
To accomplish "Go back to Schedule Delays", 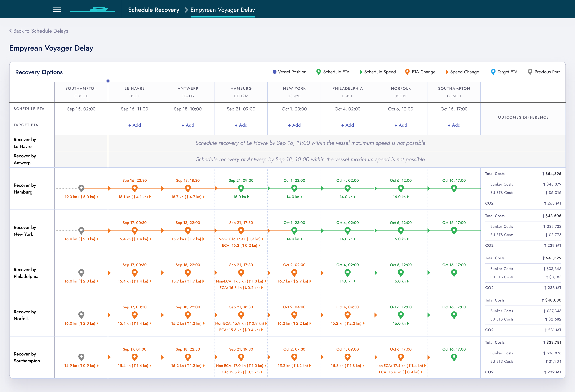I will [39, 31].
